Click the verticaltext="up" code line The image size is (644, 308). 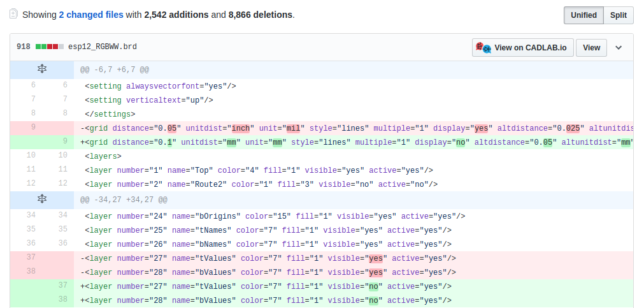click(x=148, y=100)
